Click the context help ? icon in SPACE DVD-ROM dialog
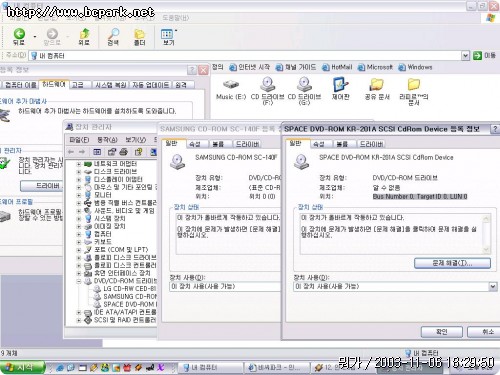The image size is (500, 375). [495, 129]
